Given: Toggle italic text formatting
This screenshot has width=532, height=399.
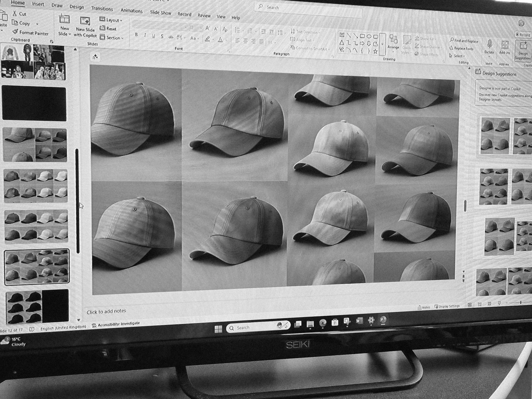Looking at the screenshot, I should coord(145,35).
